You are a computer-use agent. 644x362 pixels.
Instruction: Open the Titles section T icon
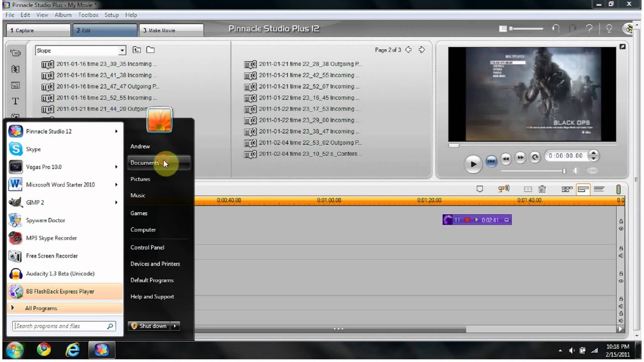tap(16, 101)
